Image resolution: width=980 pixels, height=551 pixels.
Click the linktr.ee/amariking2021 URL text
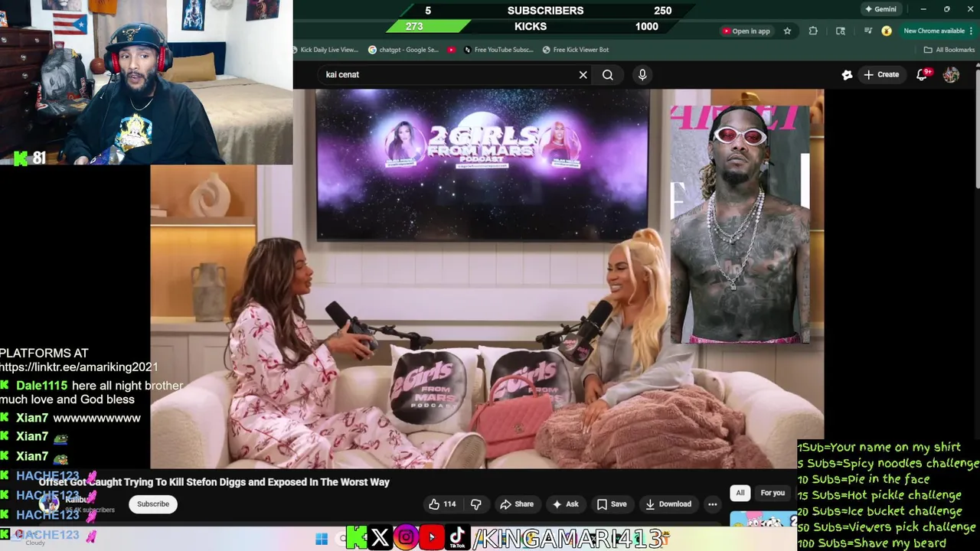[x=79, y=367]
